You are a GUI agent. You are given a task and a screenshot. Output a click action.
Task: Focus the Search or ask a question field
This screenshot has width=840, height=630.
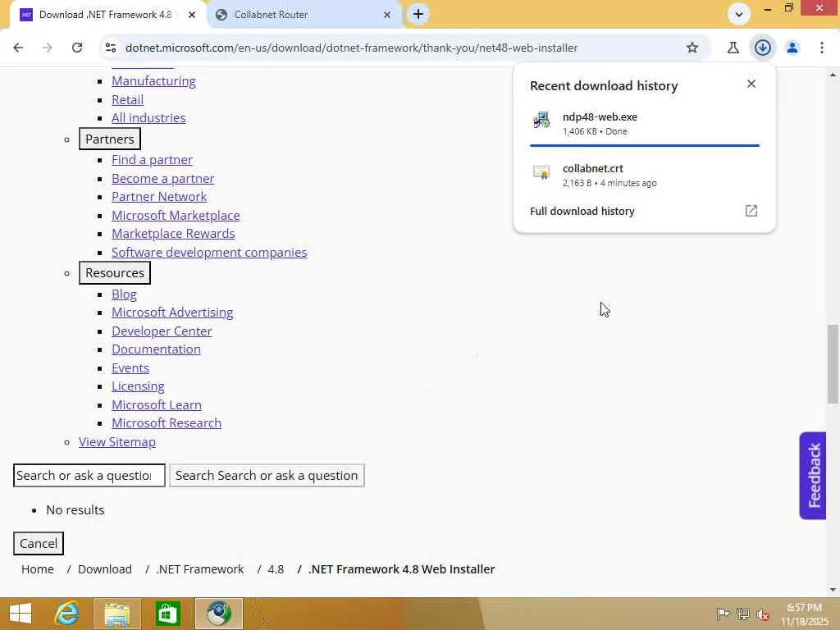[x=89, y=476]
